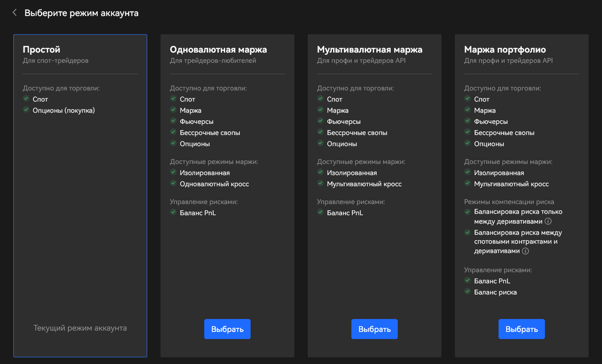Click the "Текущий режим аккаунта" label
The image size is (602, 364).
point(80,327)
